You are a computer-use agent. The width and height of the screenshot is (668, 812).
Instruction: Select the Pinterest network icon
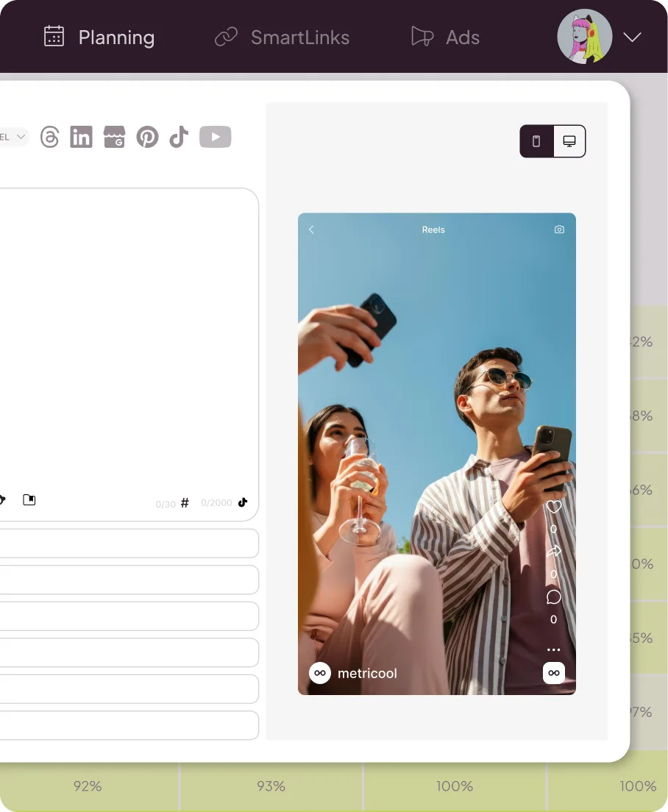pyautogui.click(x=147, y=137)
